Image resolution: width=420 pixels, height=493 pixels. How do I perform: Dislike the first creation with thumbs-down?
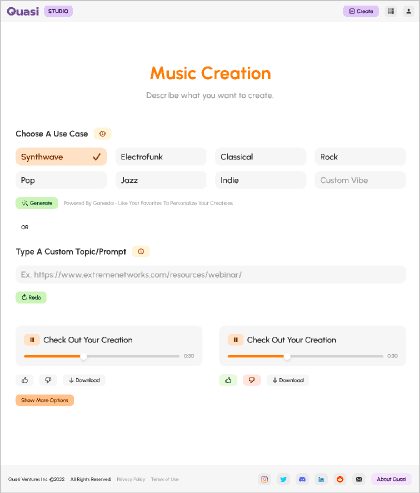[x=48, y=380]
